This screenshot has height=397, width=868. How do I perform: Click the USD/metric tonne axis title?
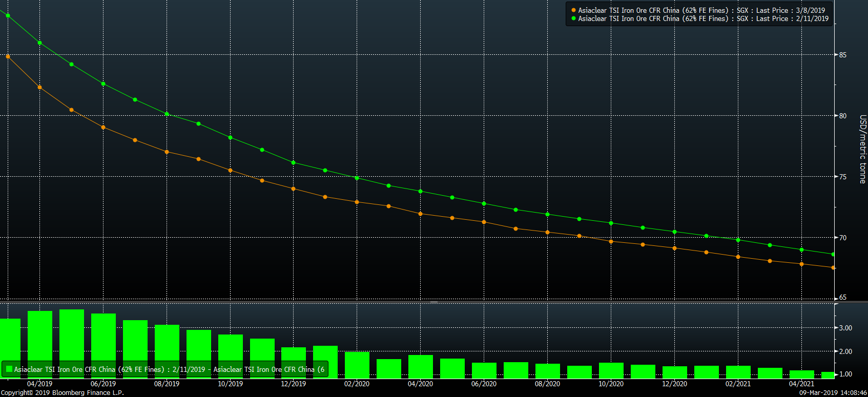862,149
